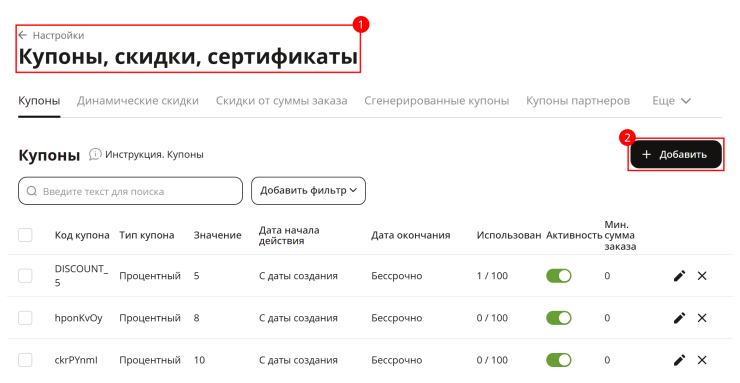
Task: Check the hponKvOy row checkbox
Action: [25, 318]
